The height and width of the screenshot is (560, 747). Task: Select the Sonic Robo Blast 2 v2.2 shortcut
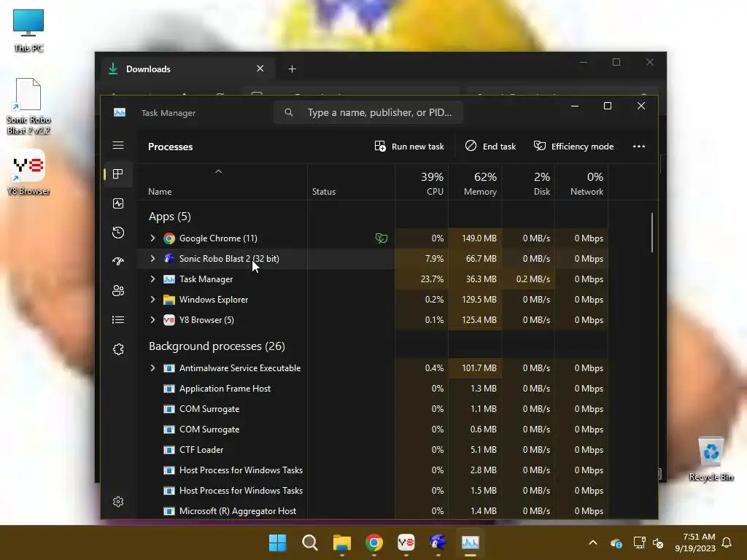(x=28, y=106)
